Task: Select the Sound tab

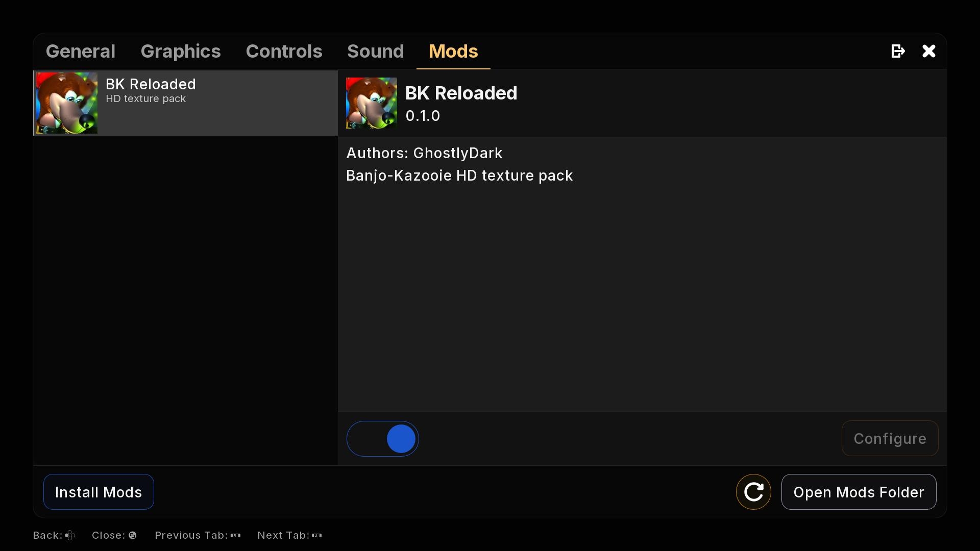Action: coord(375,52)
